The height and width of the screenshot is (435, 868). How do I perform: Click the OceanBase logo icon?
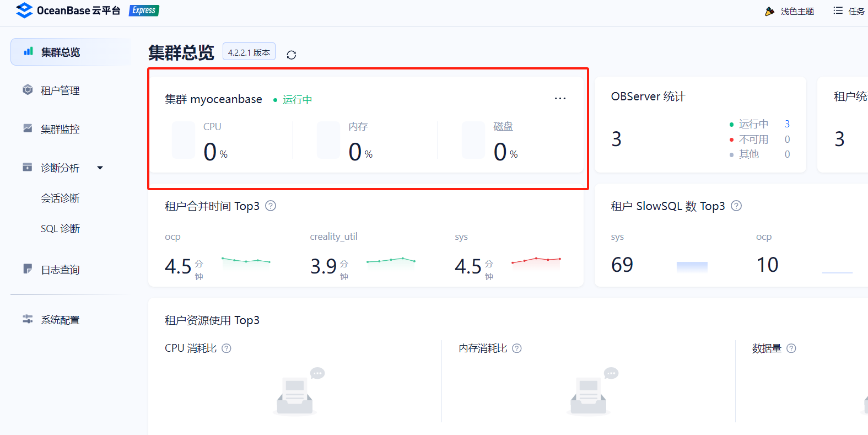point(24,10)
